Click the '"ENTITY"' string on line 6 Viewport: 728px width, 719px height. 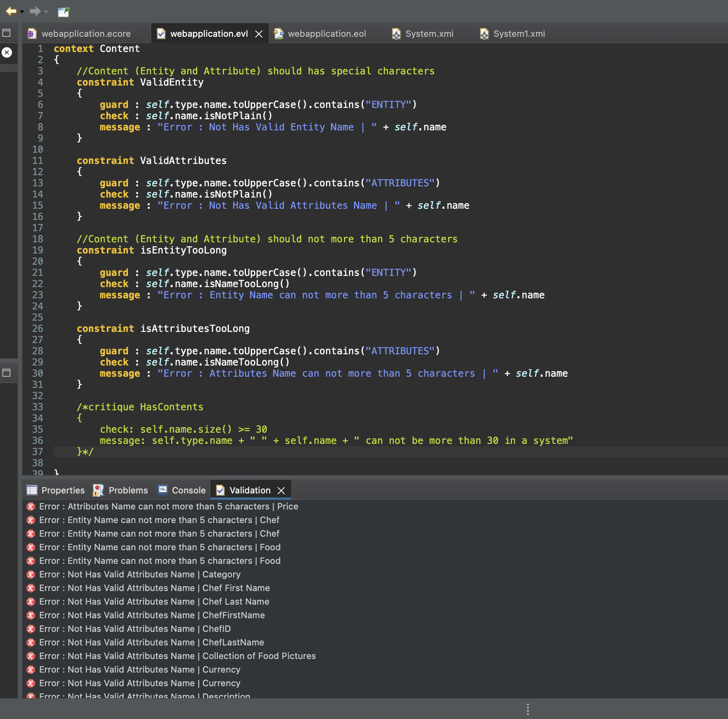tap(388, 105)
